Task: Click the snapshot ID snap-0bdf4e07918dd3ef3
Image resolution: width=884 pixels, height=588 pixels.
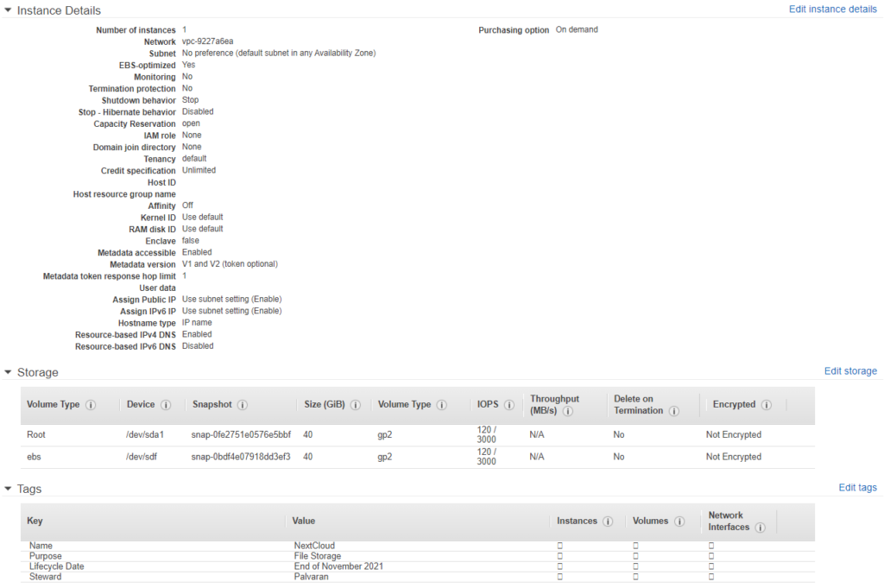Action: coord(241,457)
